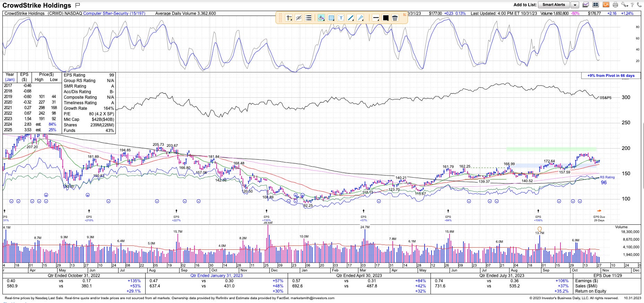Select the arrow pointer drawing tool
Viewport: 644px width, 303px height.
click(x=360, y=18)
